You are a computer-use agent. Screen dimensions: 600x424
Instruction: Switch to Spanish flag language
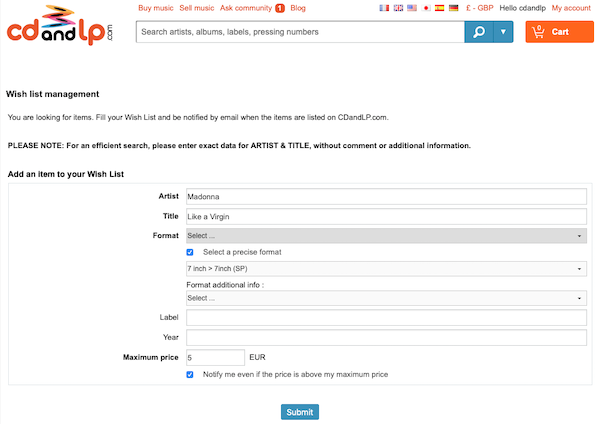click(x=439, y=8)
